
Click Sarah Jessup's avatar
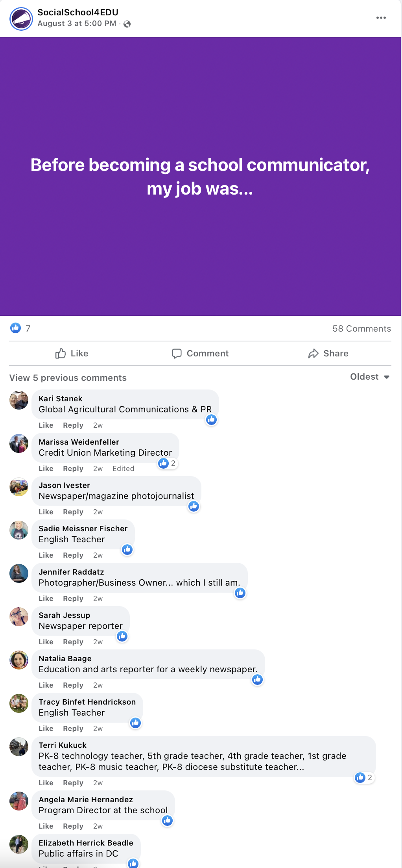[x=19, y=617]
